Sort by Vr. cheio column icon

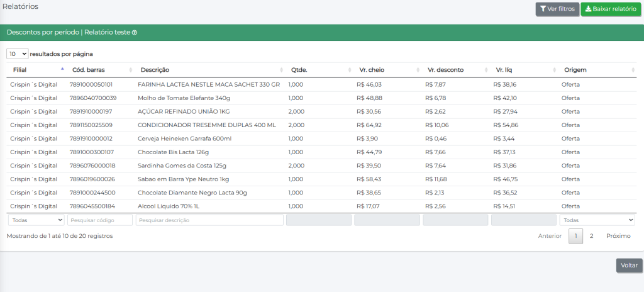pos(418,69)
